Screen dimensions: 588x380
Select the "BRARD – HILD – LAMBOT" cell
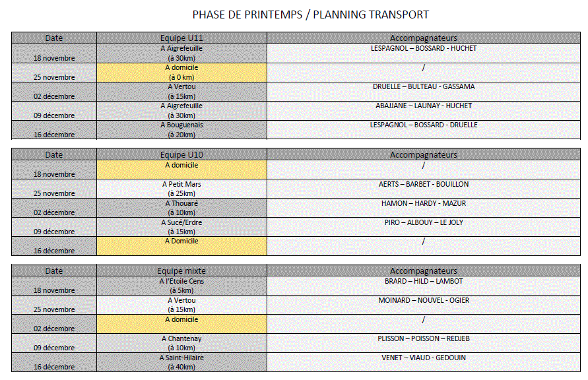pos(423,282)
